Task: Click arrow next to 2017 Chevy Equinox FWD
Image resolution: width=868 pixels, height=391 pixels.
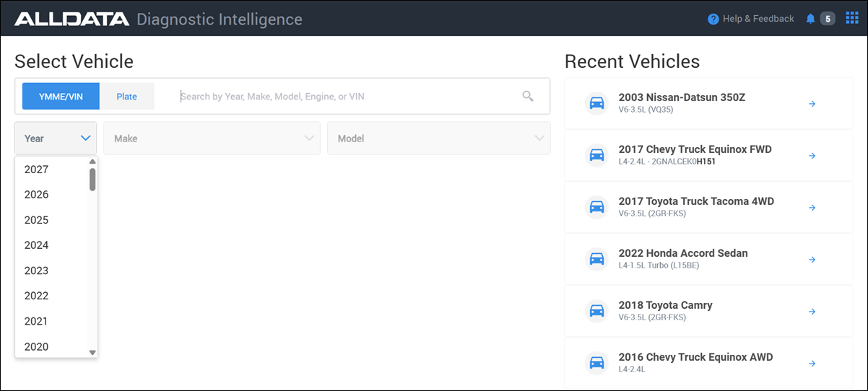Action: click(812, 156)
